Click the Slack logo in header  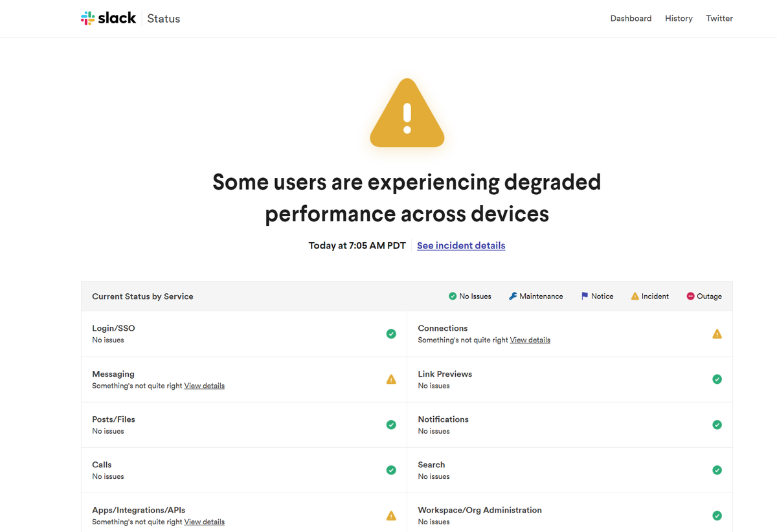coord(108,18)
